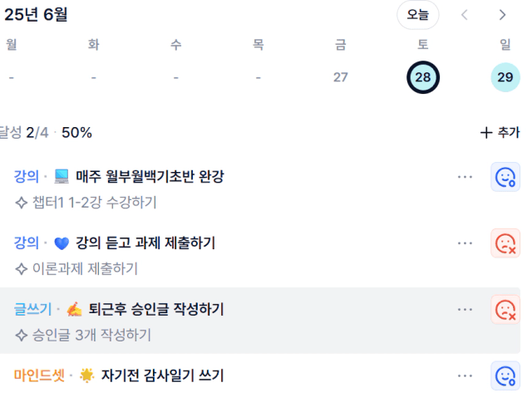Go to next week with right chevron
The image size is (532, 412).
click(502, 15)
